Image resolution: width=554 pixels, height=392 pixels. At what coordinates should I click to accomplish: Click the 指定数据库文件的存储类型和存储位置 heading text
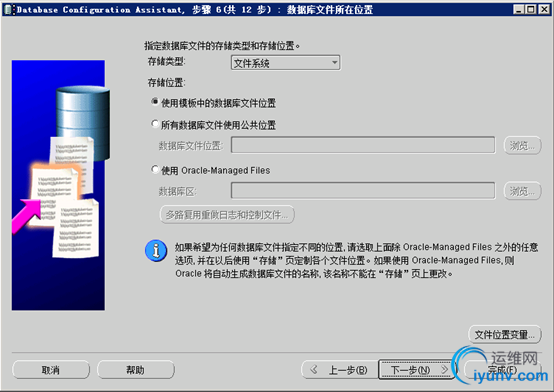click(222, 46)
